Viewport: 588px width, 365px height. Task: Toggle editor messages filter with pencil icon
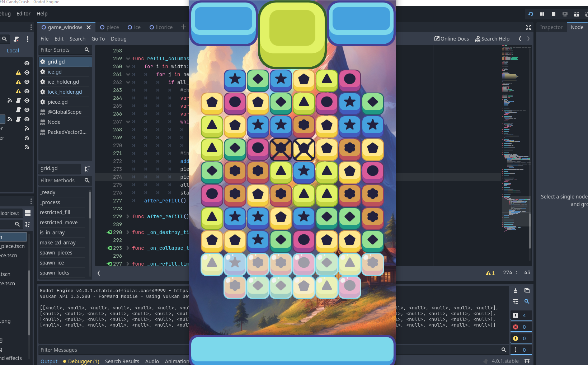point(521,350)
